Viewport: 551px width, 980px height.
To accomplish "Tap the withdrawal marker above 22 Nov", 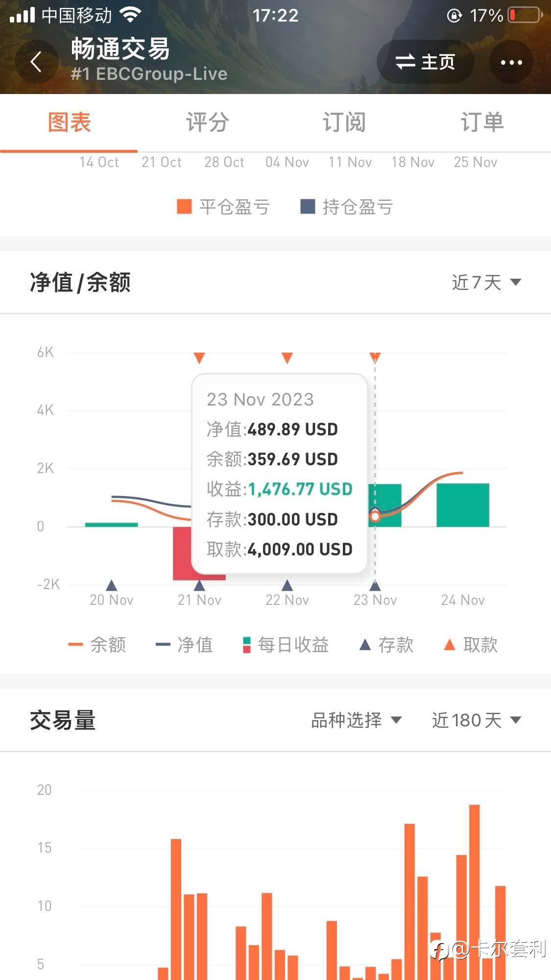I will coord(287,358).
